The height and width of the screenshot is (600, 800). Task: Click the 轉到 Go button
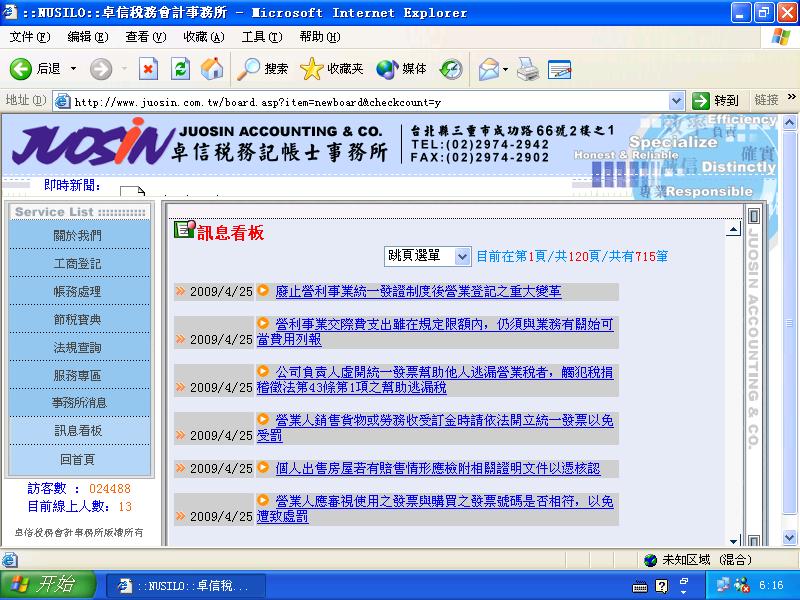715,101
